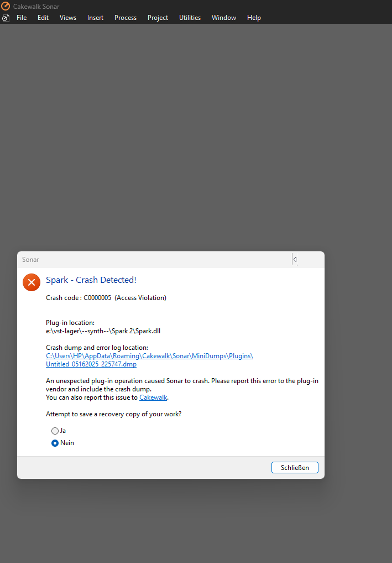Open the Views menu
This screenshot has width=392, height=563.
68,18
